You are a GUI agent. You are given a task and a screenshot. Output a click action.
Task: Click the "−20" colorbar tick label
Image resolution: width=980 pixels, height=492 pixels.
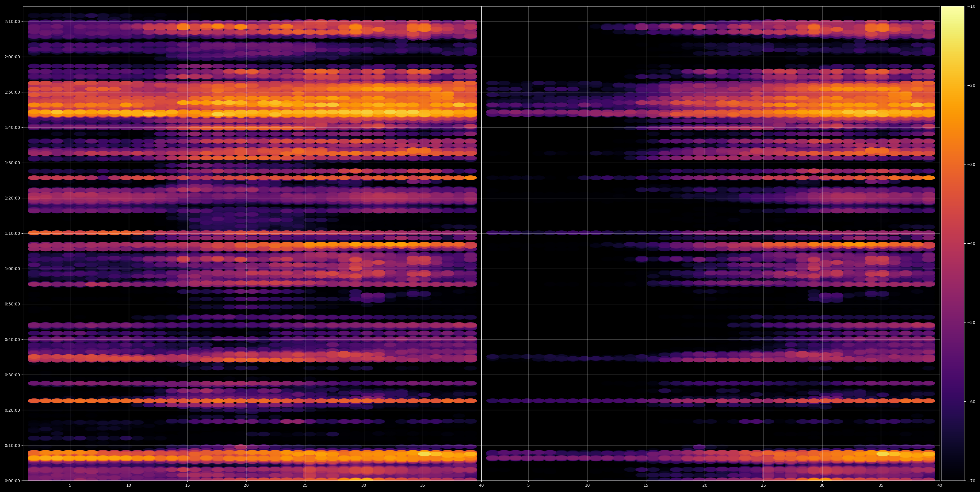(x=971, y=85)
